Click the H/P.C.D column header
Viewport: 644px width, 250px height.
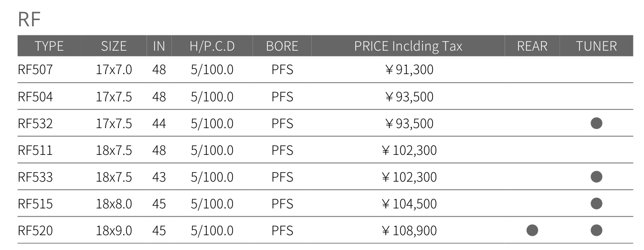point(212,46)
